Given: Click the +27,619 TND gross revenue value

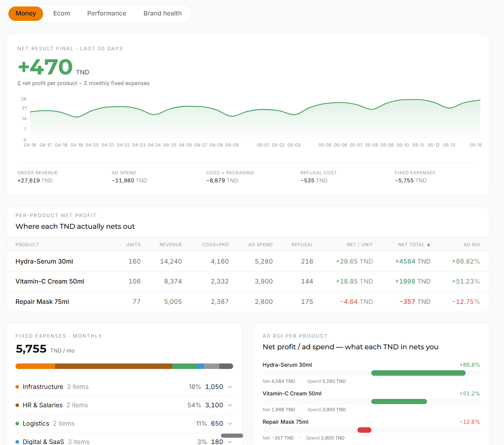Looking at the screenshot, I should point(35,180).
